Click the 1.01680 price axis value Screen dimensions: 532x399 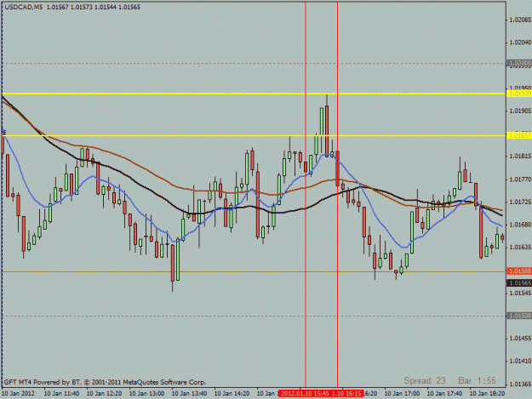520,225
